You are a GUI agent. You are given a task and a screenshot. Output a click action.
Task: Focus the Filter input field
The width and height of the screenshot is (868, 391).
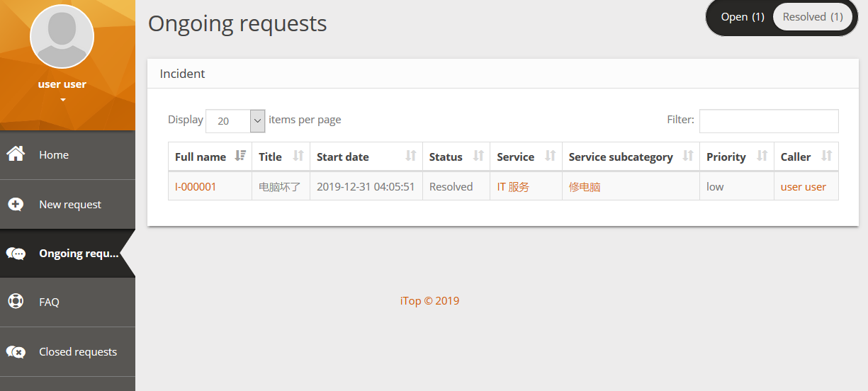pos(769,121)
